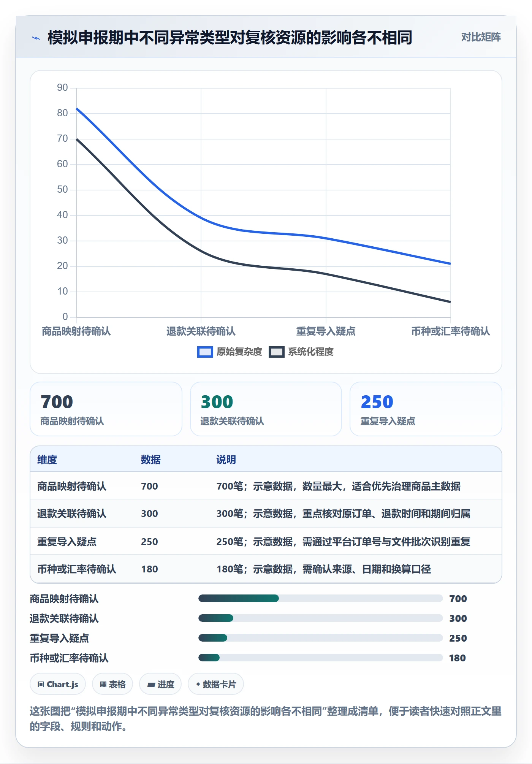Select the 商品映射待确认 table row name
The height and width of the screenshot is (764, 532).
(72, 486)
